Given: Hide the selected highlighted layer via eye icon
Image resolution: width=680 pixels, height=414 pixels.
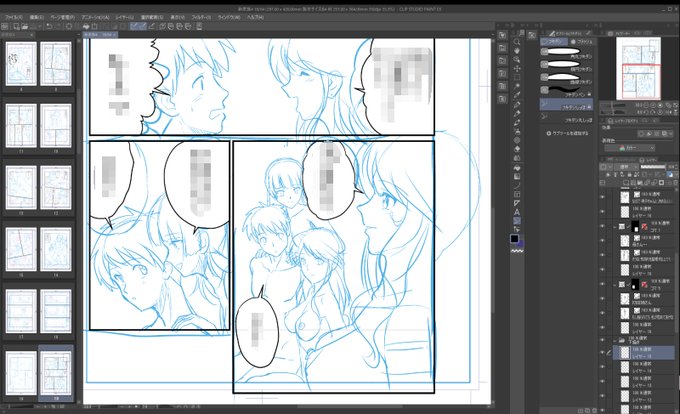Looking at the screenshot, I should [602, 352].
